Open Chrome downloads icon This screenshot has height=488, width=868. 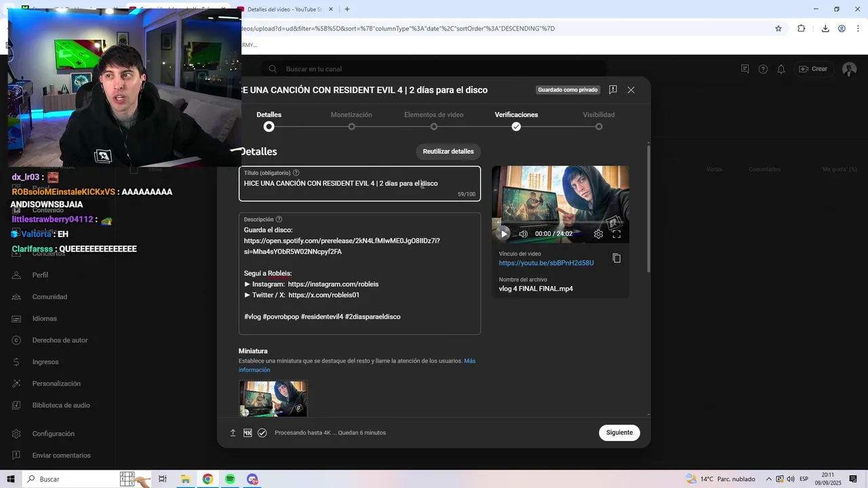(825, 28)
